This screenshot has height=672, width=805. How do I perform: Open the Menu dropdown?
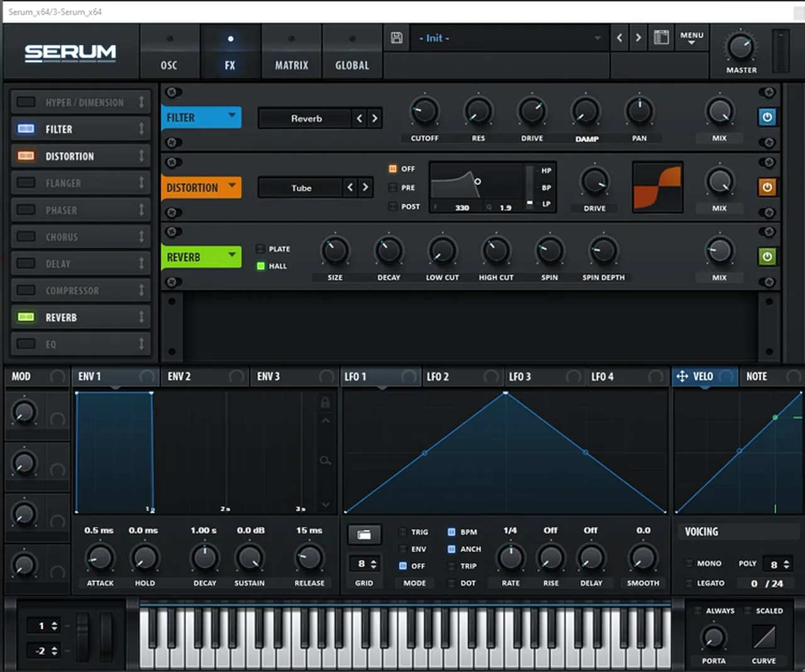tap(692, 38)
